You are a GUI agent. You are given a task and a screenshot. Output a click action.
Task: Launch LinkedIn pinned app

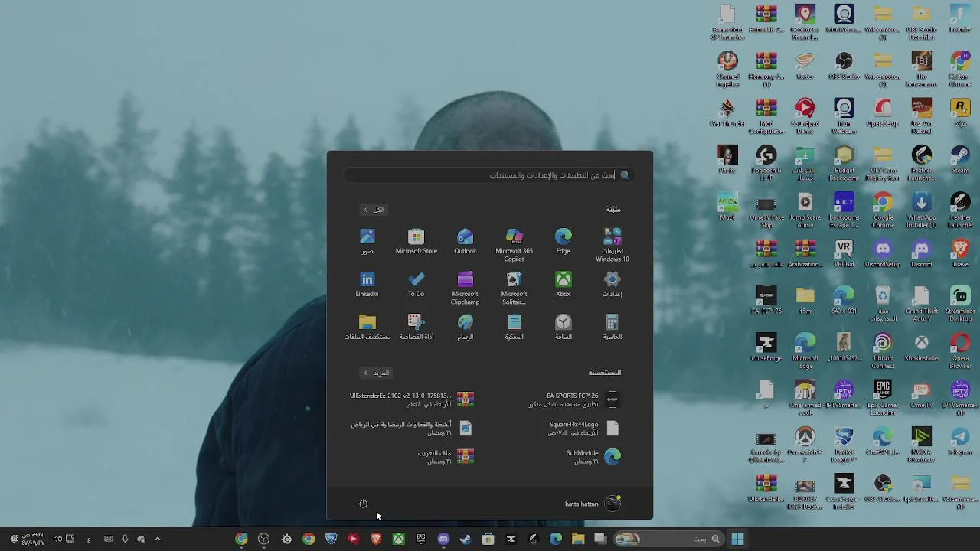pyautogui.click(x=367, y=285)
